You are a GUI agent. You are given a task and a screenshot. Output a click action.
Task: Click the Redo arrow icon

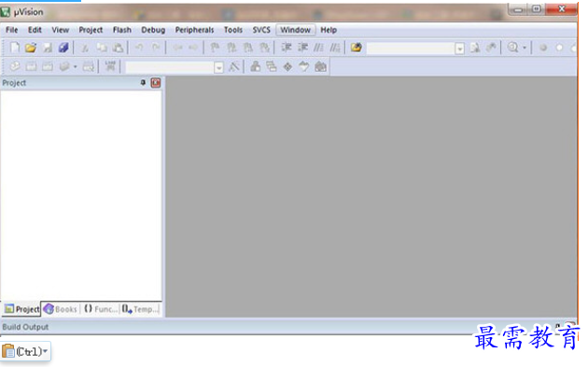tap(156, 48)
